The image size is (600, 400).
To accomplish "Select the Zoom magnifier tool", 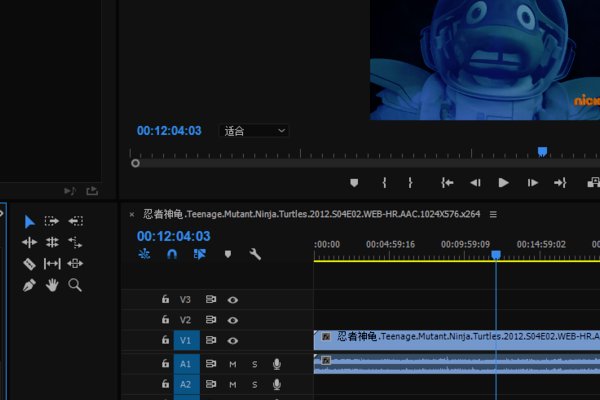I will [75, 285].
